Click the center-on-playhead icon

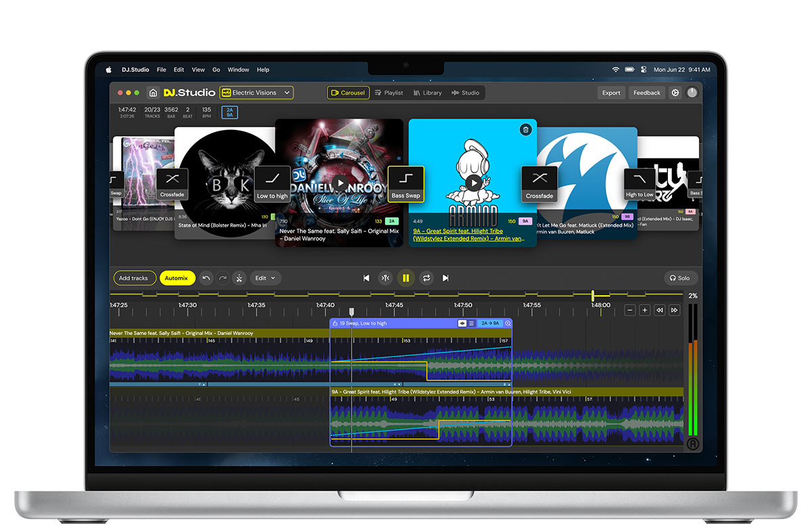385,278
